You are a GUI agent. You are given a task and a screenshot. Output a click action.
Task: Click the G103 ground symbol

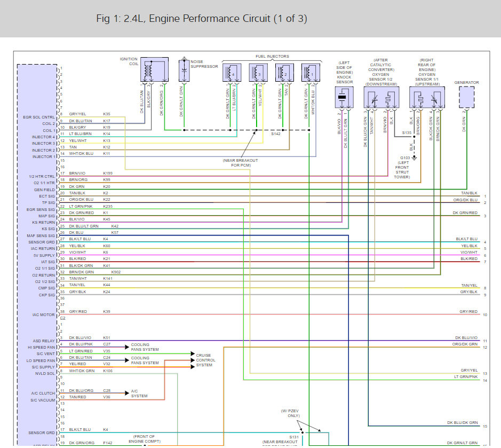pos(413,159)
